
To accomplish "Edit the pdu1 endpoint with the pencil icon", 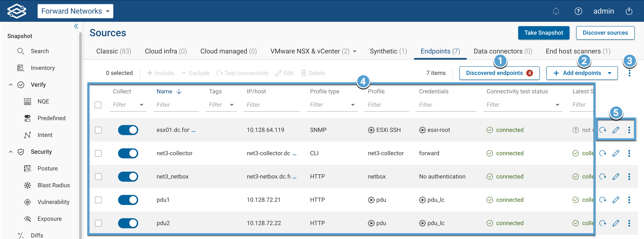I will [616, 200].
